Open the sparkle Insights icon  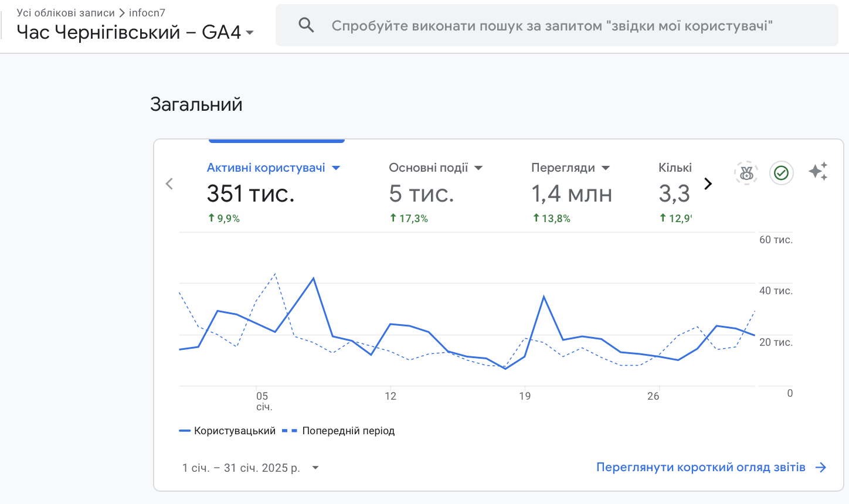818,171
